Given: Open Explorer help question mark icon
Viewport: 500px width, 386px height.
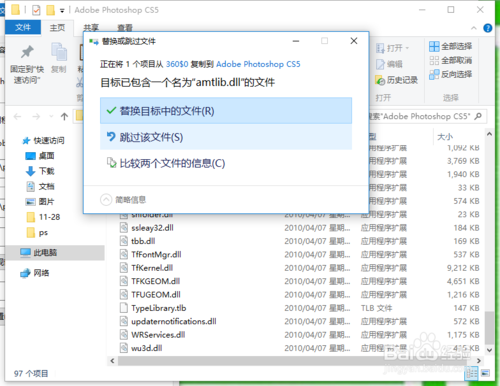Looking at the screenshot, I should [x=488, y=28].
